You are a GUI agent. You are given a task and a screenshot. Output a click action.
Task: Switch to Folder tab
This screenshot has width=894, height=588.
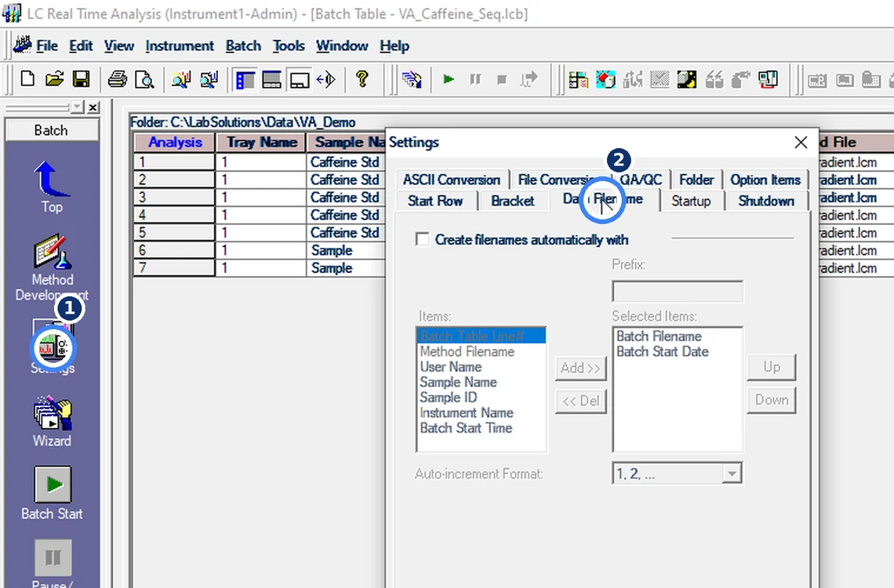pos(696,180)
